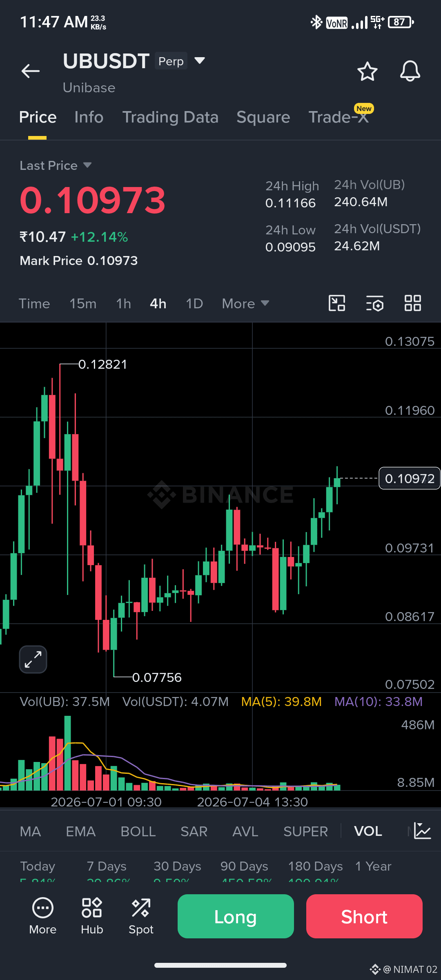Switch to Info tab
The height and width of the screenshot is (980, 441).
pos(89,117)
